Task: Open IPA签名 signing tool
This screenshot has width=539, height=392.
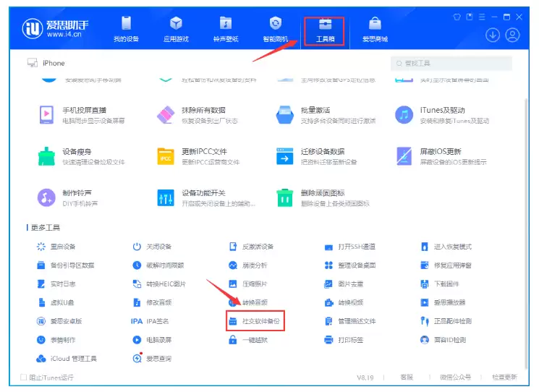Action: [150, 321]
